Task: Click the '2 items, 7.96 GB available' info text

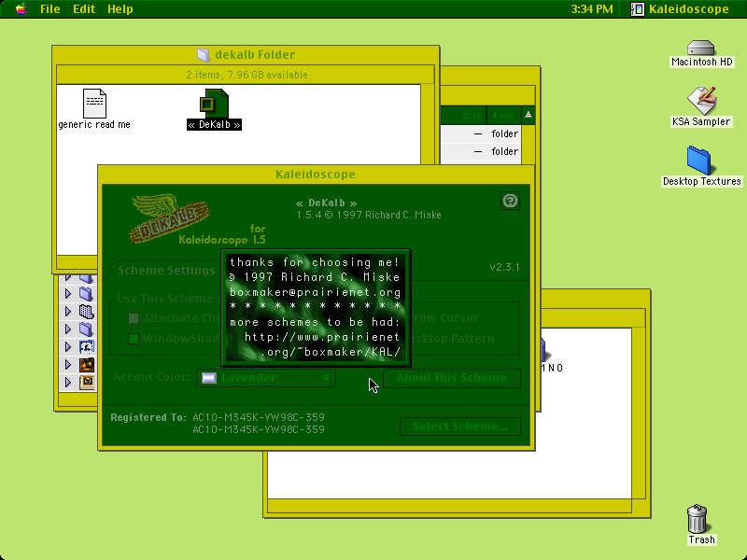Action: click(247, 75)
